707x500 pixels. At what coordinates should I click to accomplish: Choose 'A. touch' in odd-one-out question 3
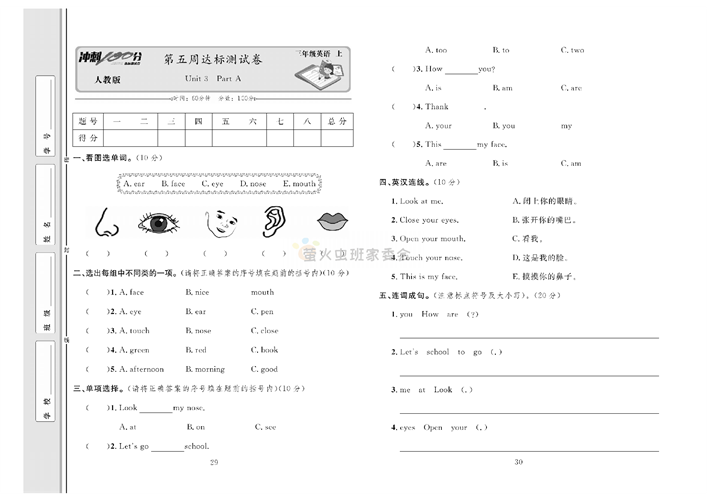click(x=134, y=330)
